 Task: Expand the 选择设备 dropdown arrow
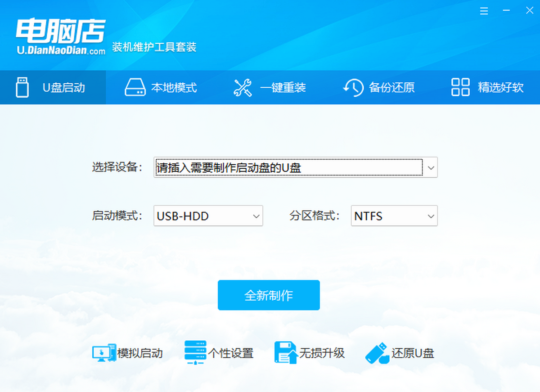[x=431, y=168]
